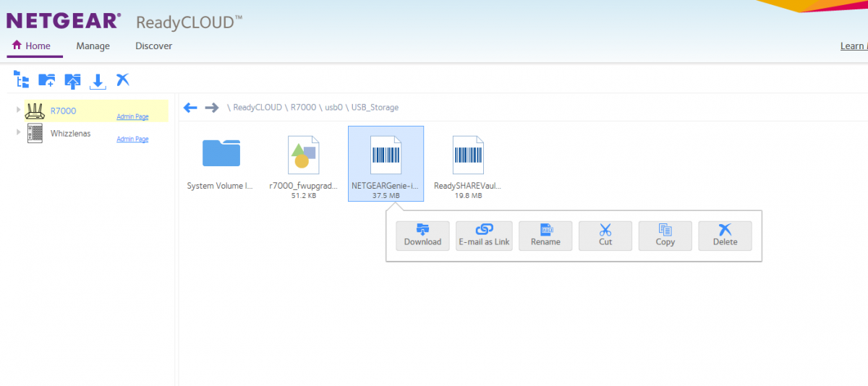Click the Download button in popup
The height and width of the screenshot is (386, 868).
coord(422,236)
